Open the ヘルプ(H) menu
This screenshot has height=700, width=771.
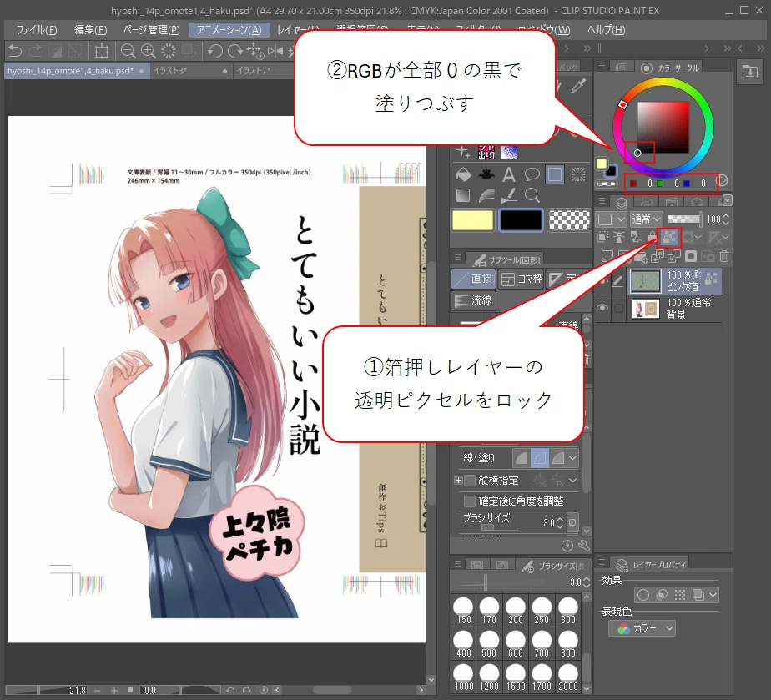tap(607, 30)
